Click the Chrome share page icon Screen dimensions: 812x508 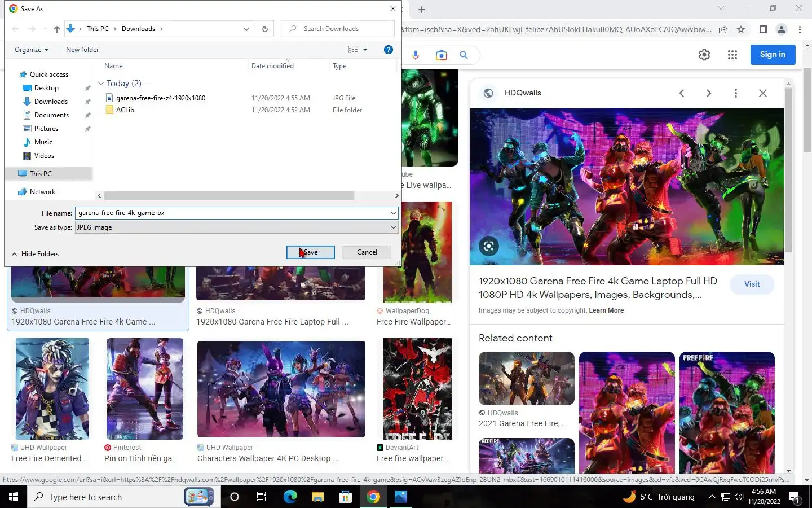[723, 29]
